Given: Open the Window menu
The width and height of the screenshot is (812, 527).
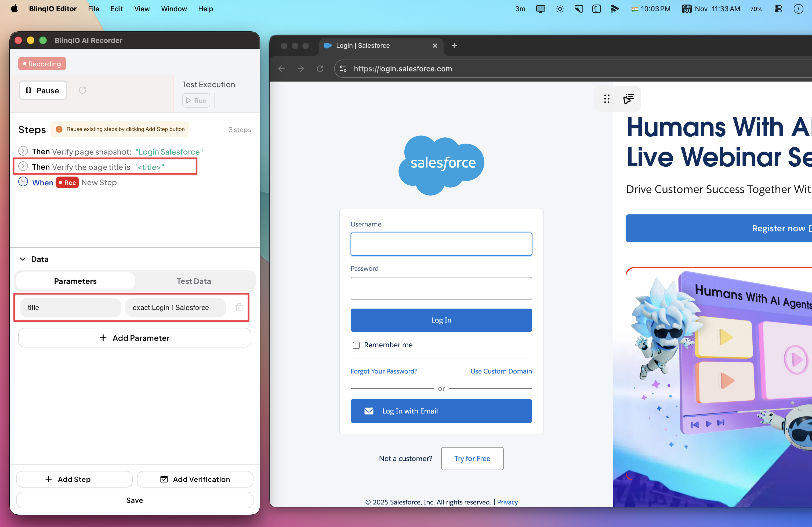Looking at the screenshot, I should (174, 9).
